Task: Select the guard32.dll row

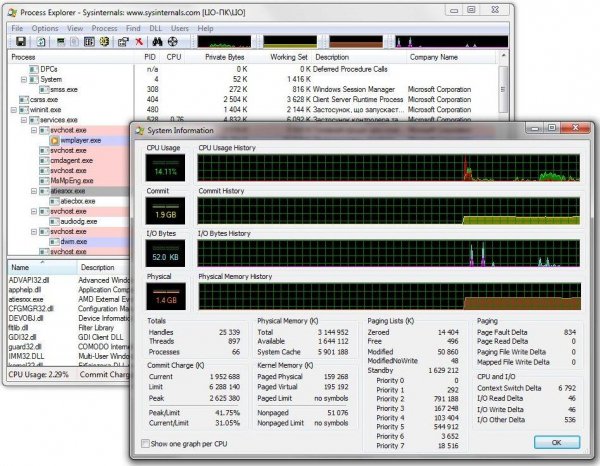Action: click(69, 347)
